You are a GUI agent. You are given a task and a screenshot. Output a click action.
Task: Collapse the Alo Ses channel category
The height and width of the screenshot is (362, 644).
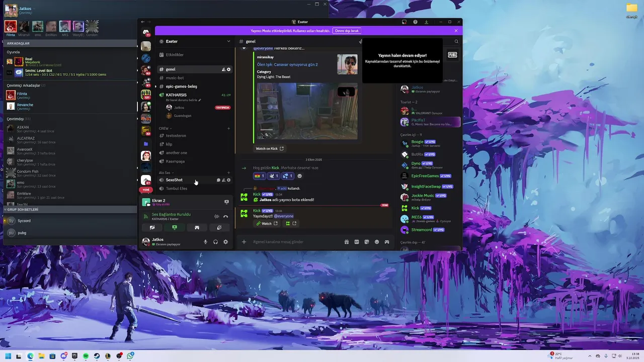(166, 172)
